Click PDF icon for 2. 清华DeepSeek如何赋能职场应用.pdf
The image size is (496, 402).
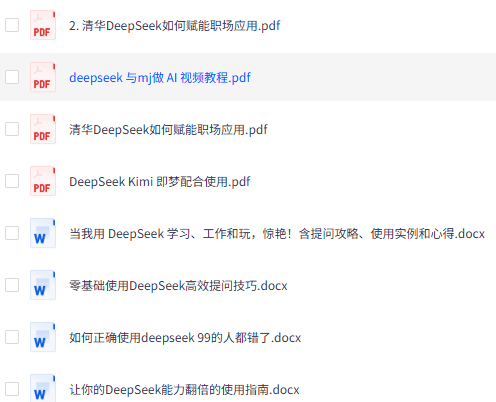43,25
